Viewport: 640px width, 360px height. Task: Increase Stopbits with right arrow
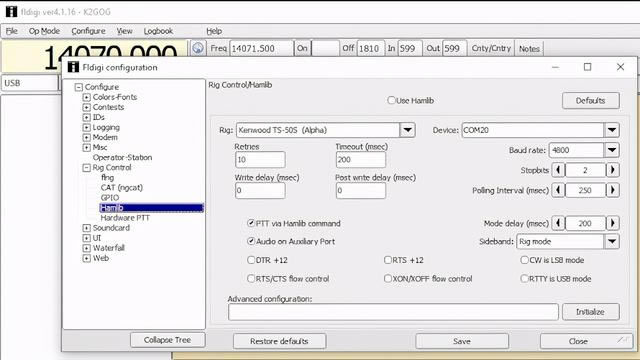612,170
